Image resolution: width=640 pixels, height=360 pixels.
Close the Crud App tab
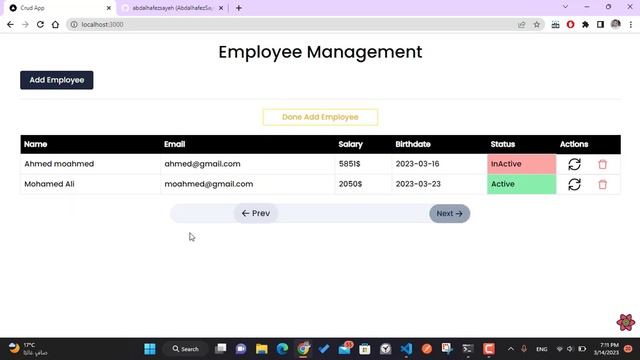(109, 8)
